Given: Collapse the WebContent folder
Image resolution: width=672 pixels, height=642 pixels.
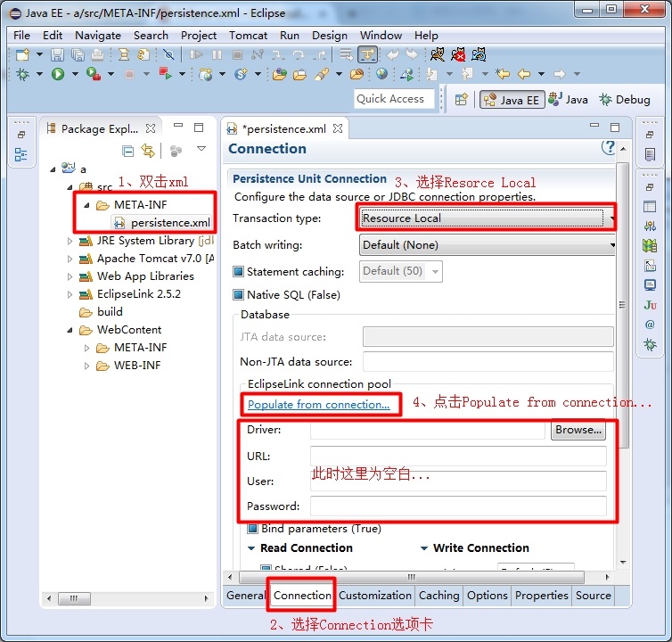Looking at the screenshot, I should pyautogui.click(x=70, y=330).
